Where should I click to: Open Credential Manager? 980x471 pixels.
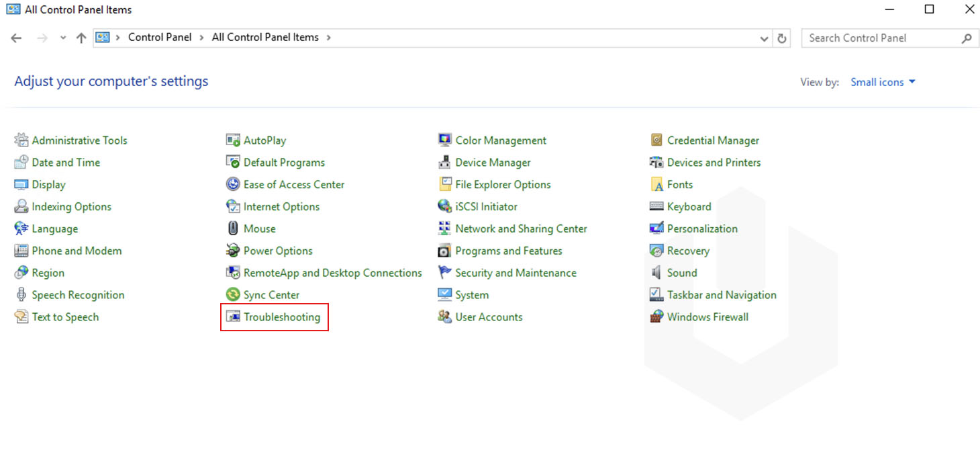click(x=713, y=140)
